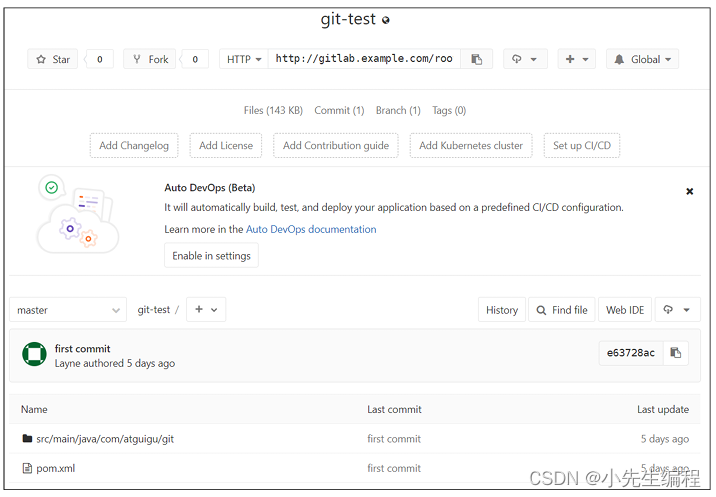Click Layne's commit avatar
The image size is (716, 497).
pos(34,354)
